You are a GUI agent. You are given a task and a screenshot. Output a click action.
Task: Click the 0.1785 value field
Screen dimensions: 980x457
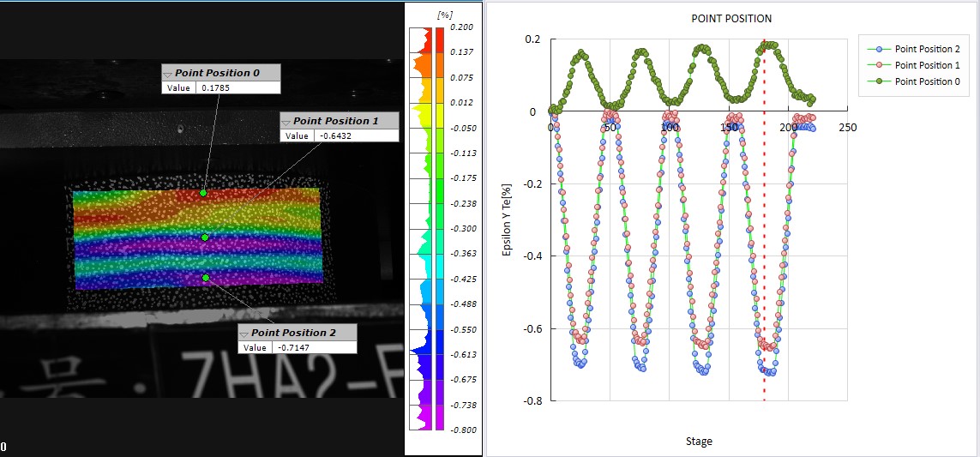[x=238, y=87]
